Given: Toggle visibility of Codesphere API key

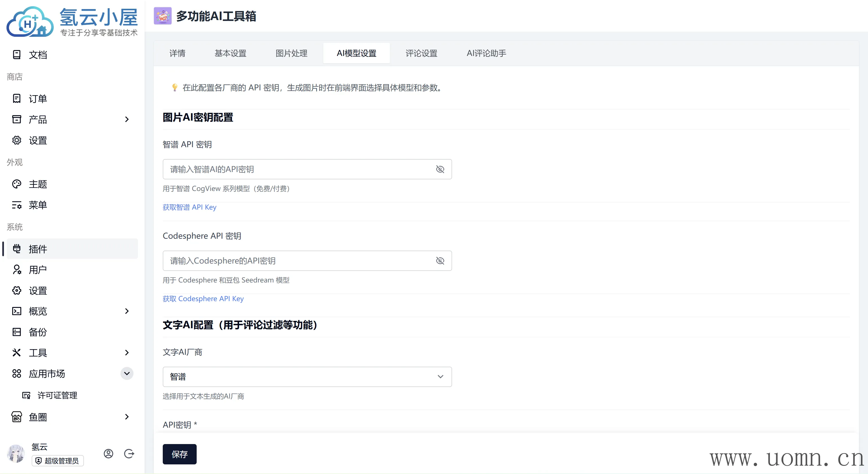Looking at the screenshot, I should pos(440,260).
